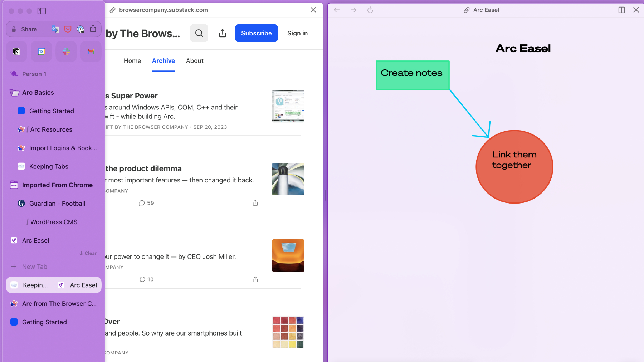This screenshot has width=644, height=362.
Task: Click the share icon in the sidebar URL bar
Action: (93, 29)
